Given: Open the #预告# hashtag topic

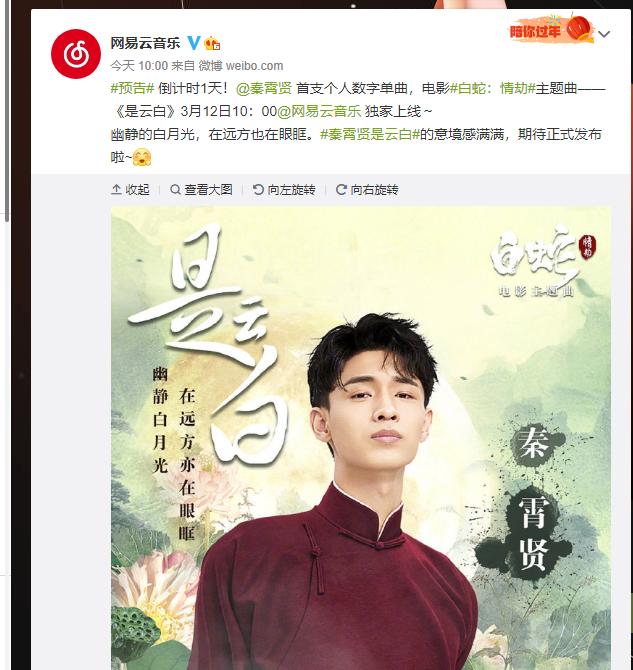Looking at the screenshot, I should 132,88.
